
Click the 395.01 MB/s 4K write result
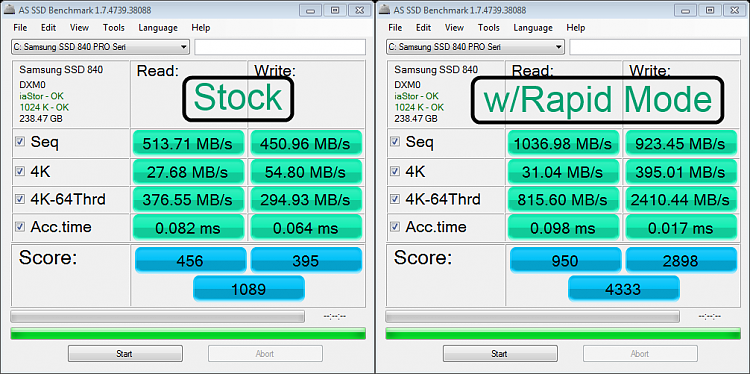[681, 172]
